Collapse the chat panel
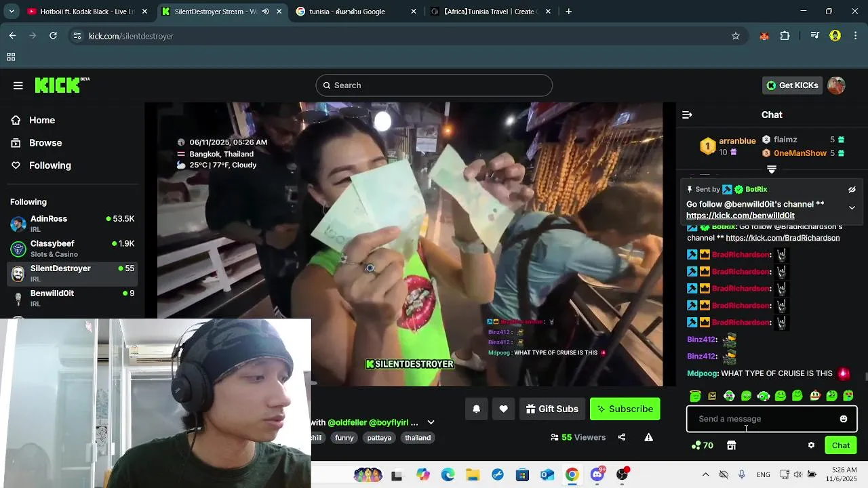This screenshot has height=488, width=868. pyautogui.click(x=687, y=115)
